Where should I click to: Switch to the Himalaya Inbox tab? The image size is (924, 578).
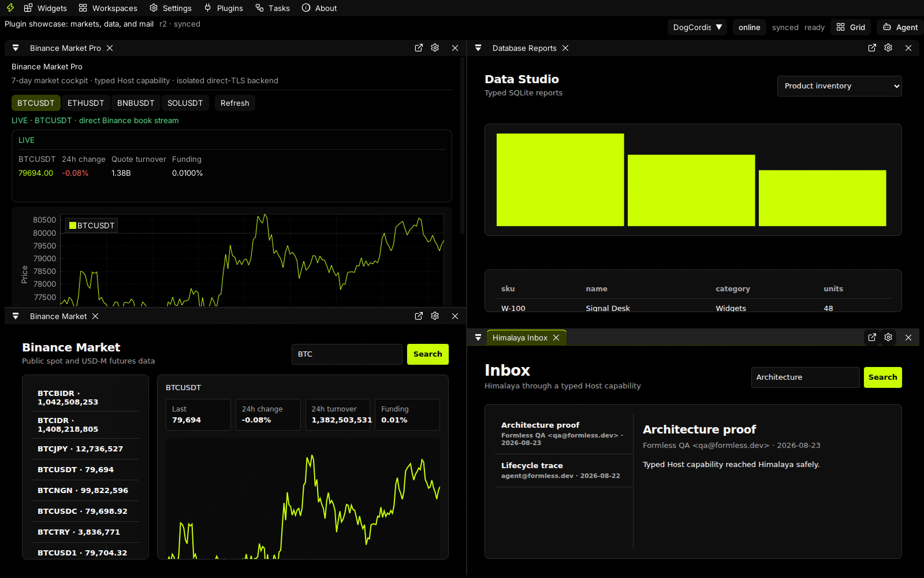(520, 338)
